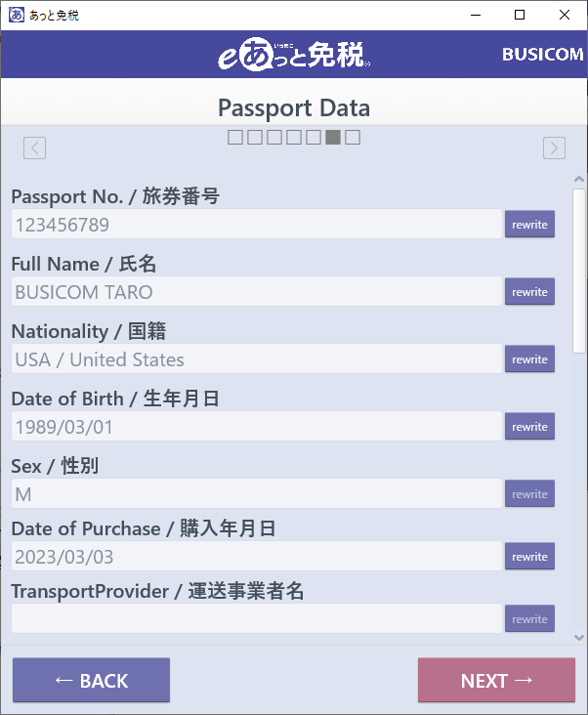This screenshot has width=588, height=715.
Task: Click the BUSICOM logo in the header
Action: coord(542,55)
